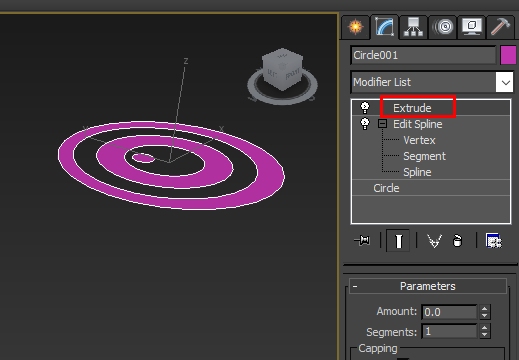Select Spline sub-object level
Screen dimensions: 519x360
pyautogui.click(x=417, y=172)
